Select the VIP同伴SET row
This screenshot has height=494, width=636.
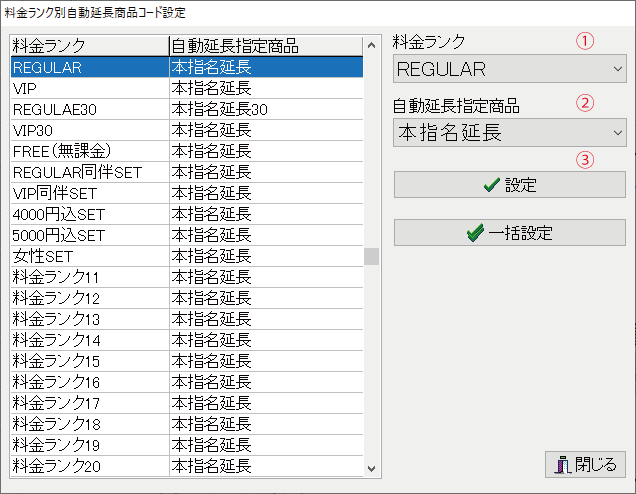point(187,193)
